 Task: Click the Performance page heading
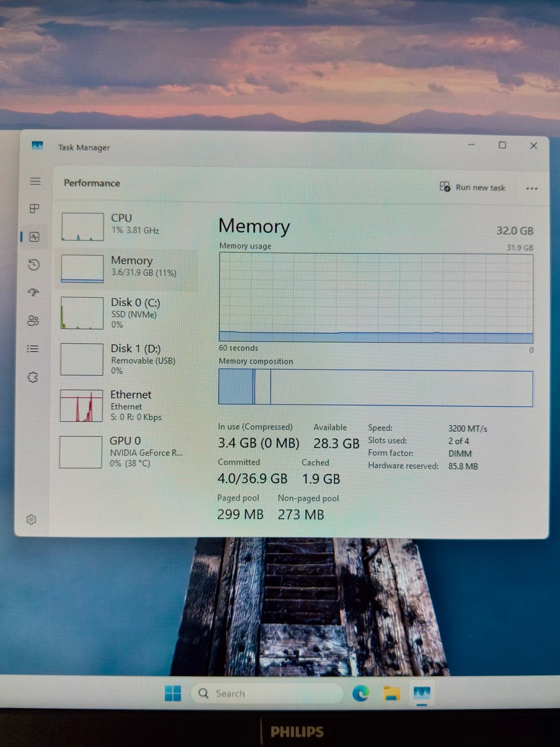click(x=92, y=183)
